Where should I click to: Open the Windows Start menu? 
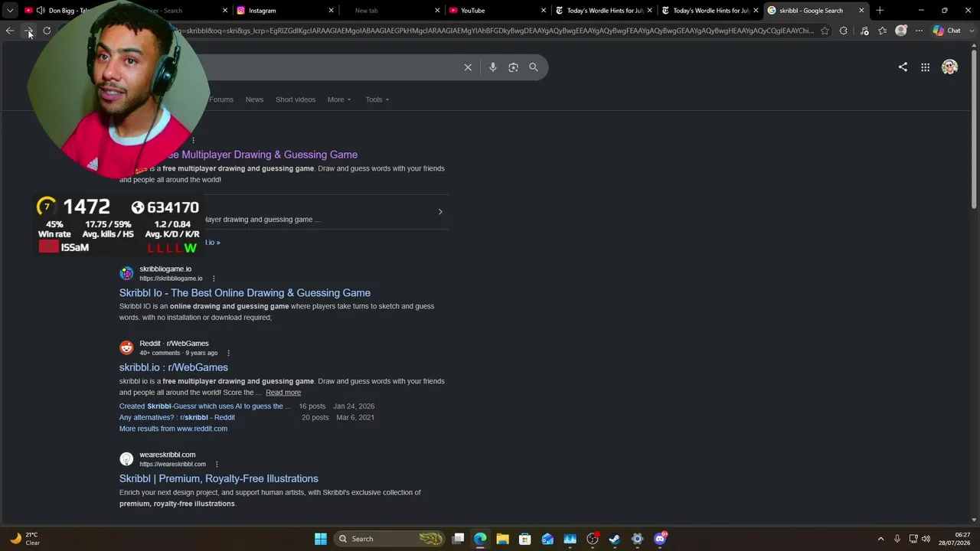[321, 539]
